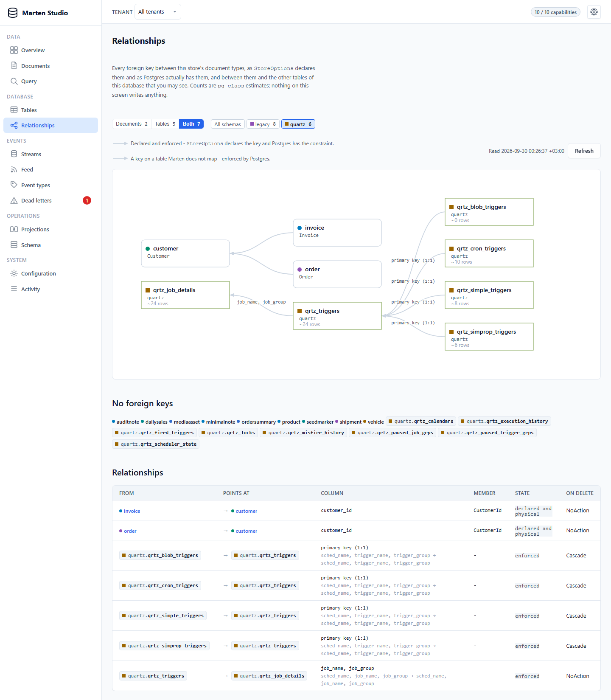
Task: Select the qrtz_job_details node in the diagram
Action: [185, 295]
